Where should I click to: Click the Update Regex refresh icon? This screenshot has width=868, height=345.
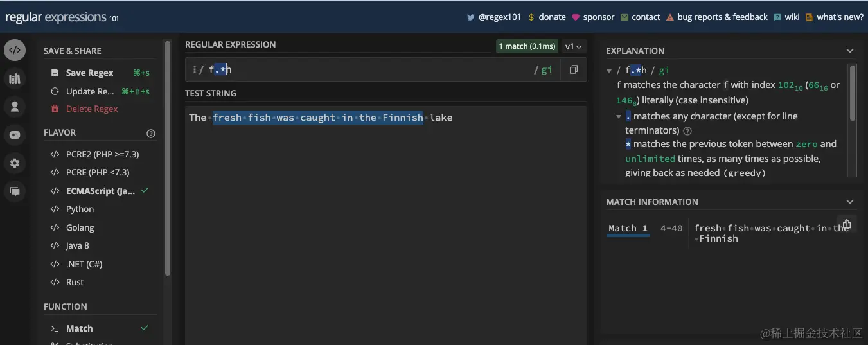pos(55,91)
